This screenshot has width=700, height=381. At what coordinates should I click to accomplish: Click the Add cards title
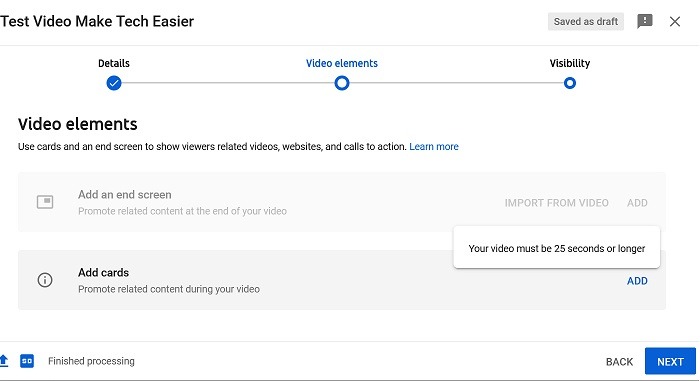click(104, 272)
